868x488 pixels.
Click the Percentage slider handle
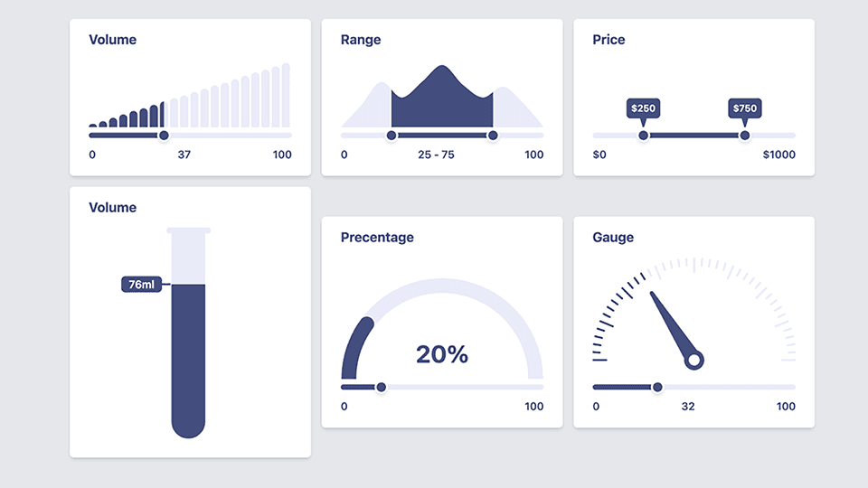(x=382, y=387)
